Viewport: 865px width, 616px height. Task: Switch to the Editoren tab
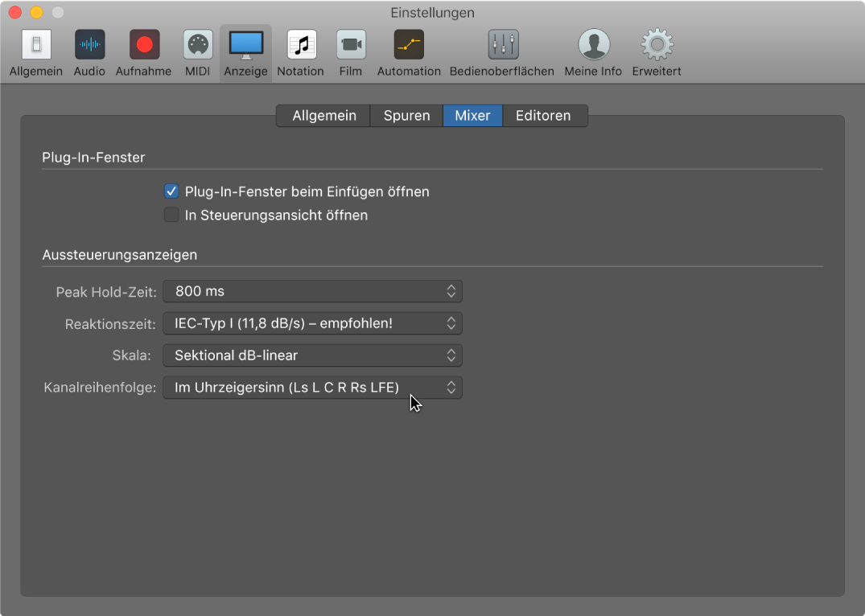click(x=543, y=116)
